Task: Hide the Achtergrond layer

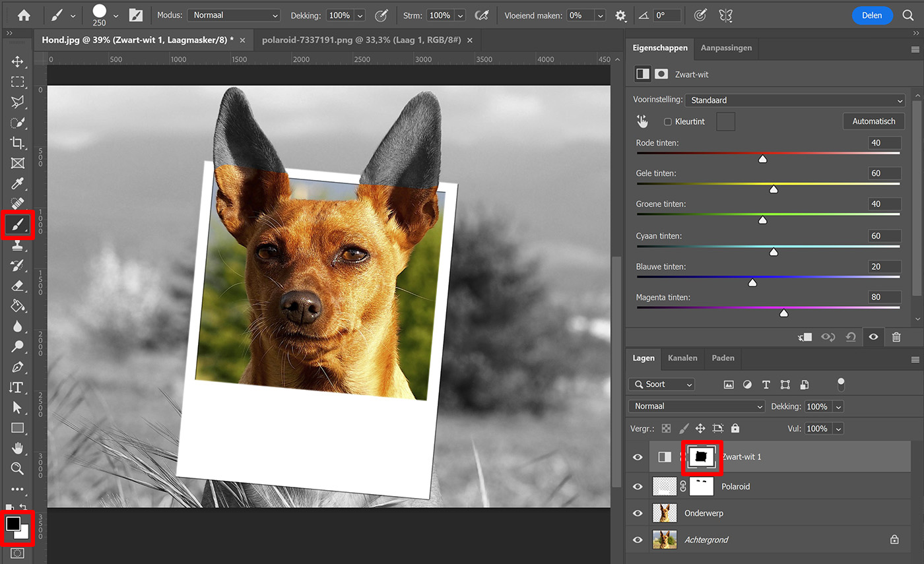Action: point(638,540)
